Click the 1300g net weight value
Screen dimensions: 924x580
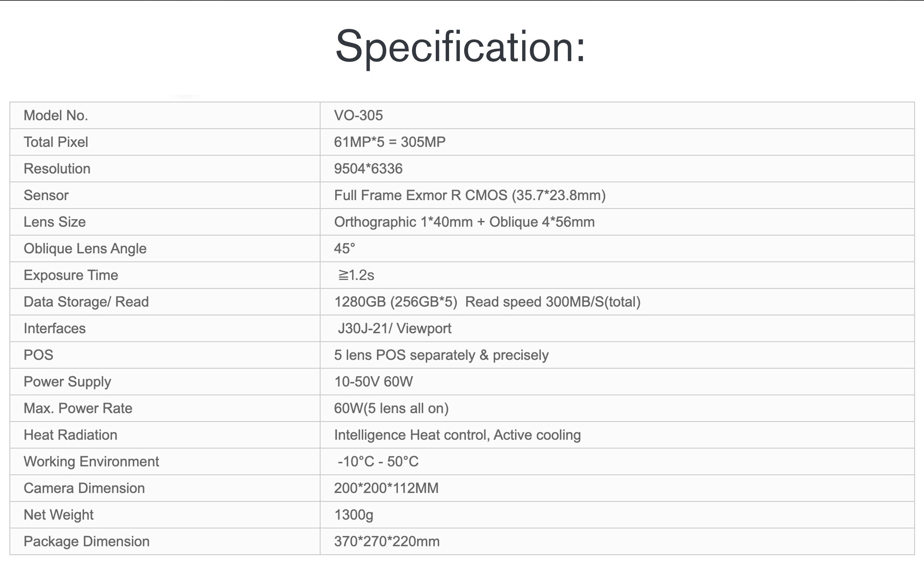(x=353, y=515)
